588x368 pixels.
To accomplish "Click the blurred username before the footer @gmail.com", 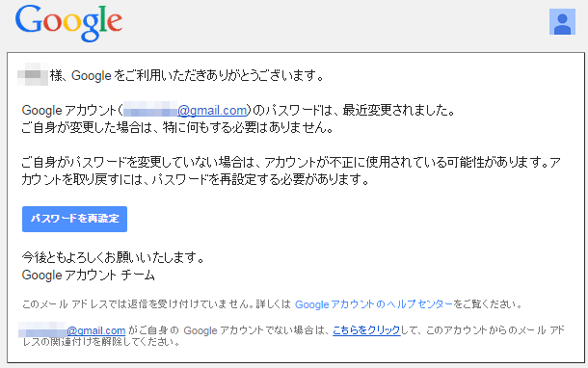I will 42,329.
